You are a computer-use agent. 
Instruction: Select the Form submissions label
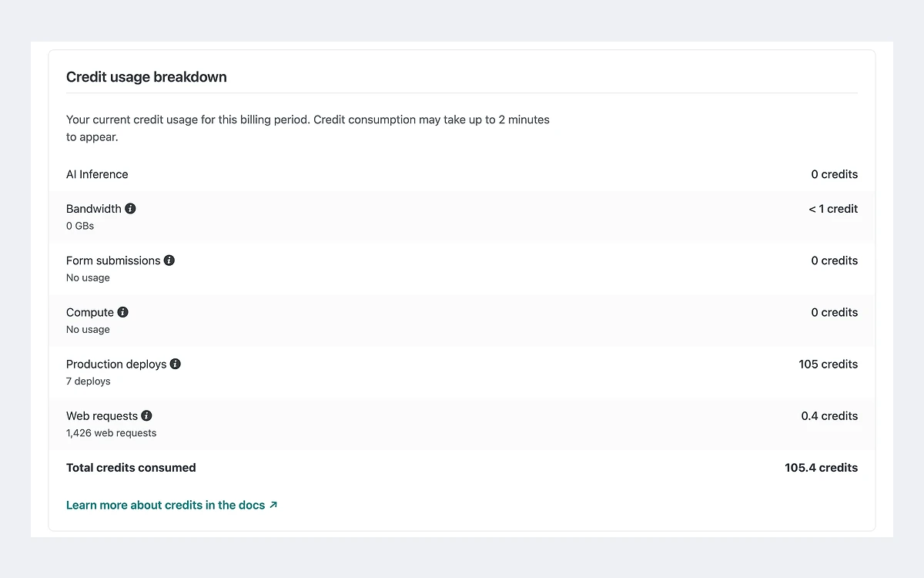[x=113, y=260]
